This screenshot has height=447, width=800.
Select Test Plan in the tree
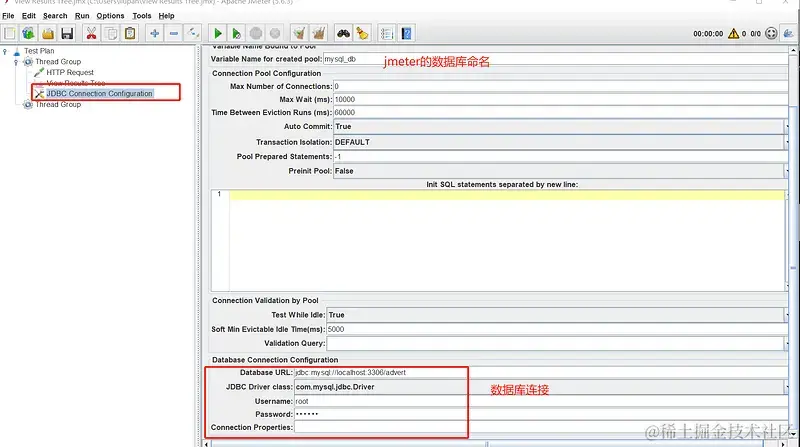pyautogui.click(x=39, y=51)
